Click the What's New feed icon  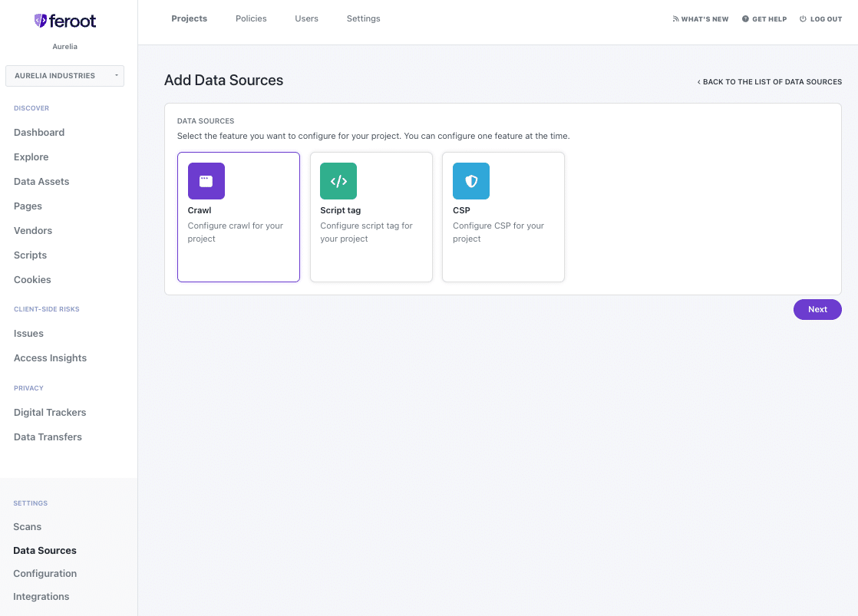[676, 19]
